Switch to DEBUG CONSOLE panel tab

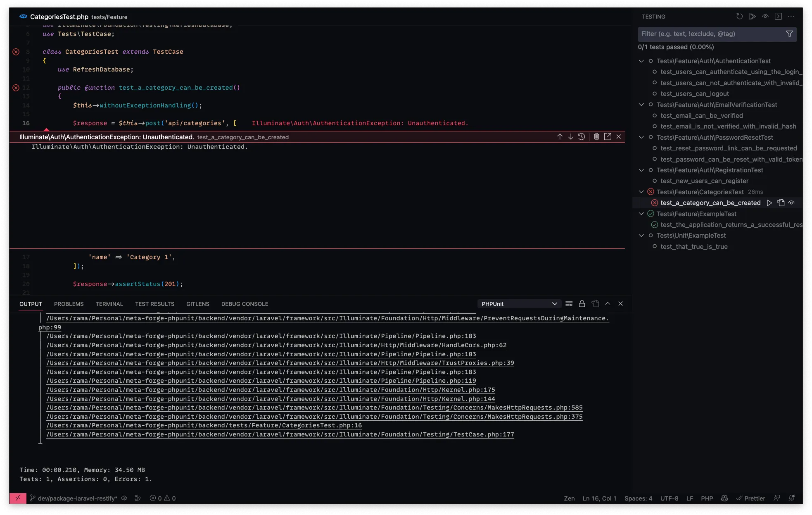tap(245, 304)
